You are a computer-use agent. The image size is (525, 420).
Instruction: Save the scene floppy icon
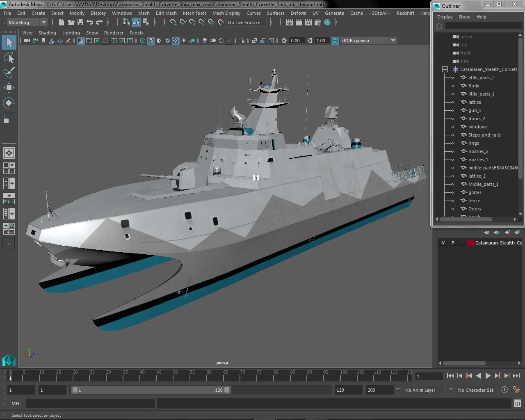[80, 23]
